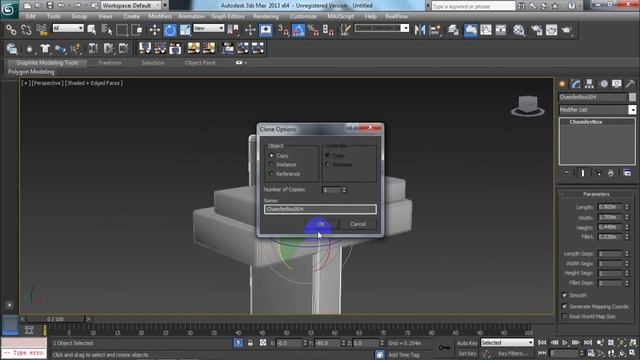The height and width of the screenshot is (360, 640).
Task: Activate the Select and Rotate tool
Action: coord(170,30)
